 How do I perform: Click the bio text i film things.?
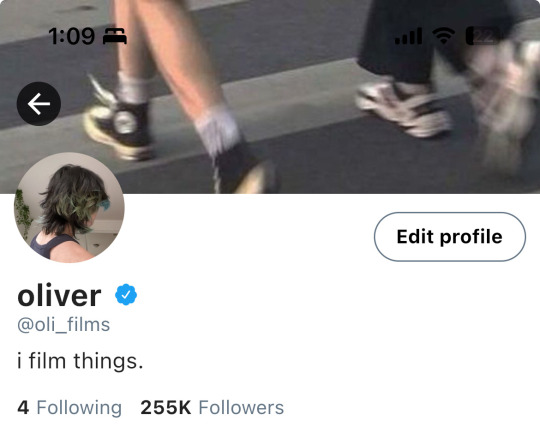point(80,361)
